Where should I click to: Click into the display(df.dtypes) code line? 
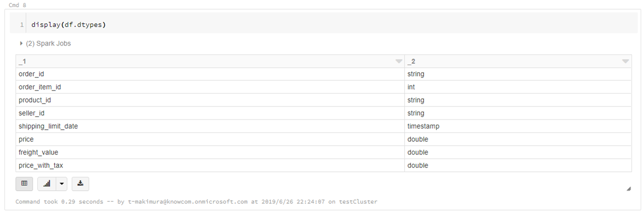click(68, 25)
